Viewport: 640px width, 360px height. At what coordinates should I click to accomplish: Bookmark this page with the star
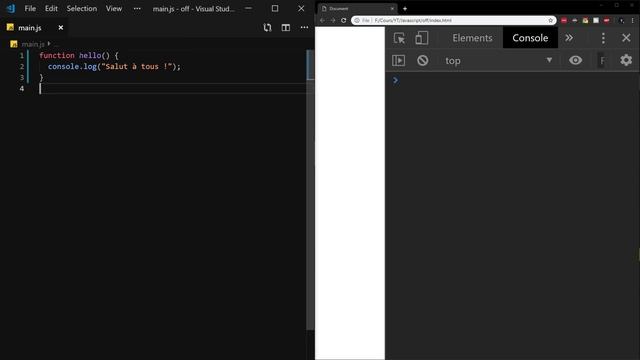[550, 20]
